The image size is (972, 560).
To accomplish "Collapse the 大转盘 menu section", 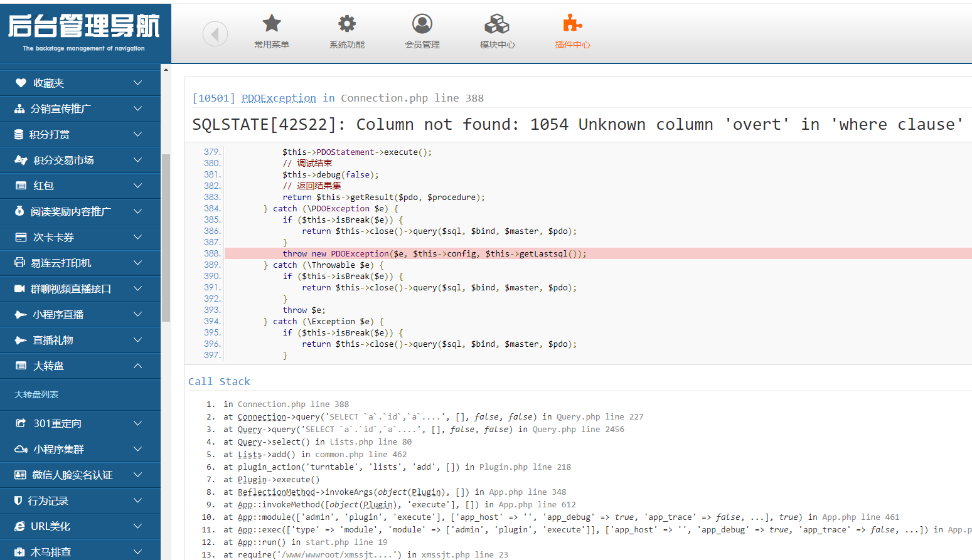I will (137, 366).
